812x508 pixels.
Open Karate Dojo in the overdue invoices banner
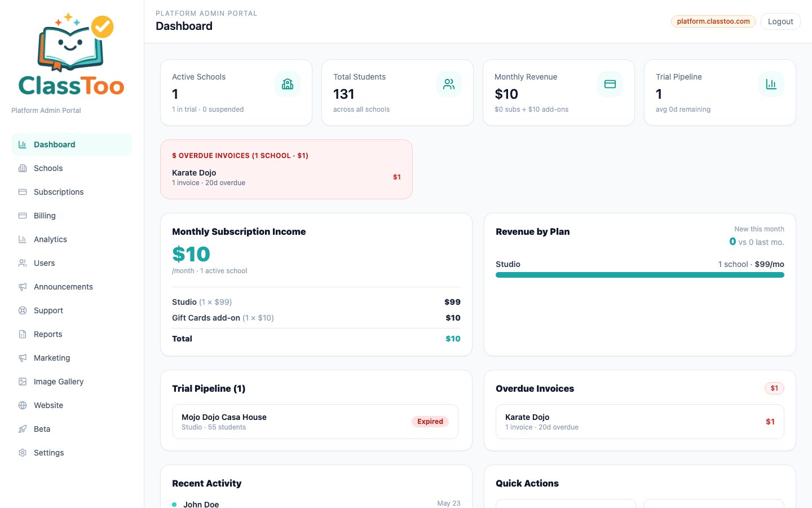coord(286,177)
